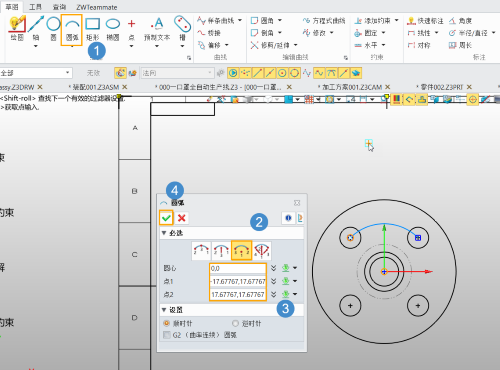This screenshot has width=500, height=370.
Task: Switch to the 查询 ribbon tab
Action: [59, 7]
